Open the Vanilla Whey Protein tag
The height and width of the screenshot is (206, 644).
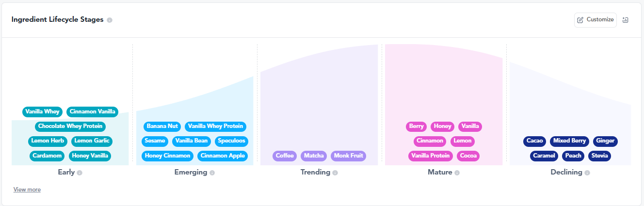coord(215,127)
